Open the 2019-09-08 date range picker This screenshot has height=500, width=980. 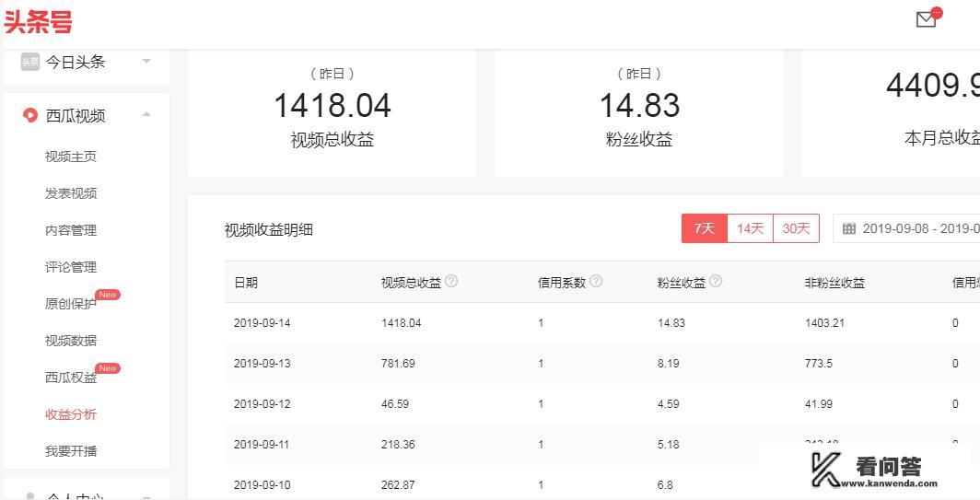coord(906,228)
